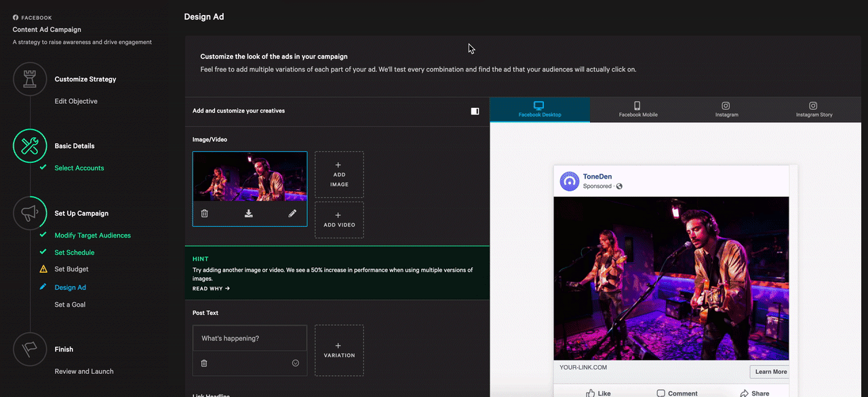Toggle the split preview layout icon
The height and width of the screenshot is (397, 868).
pos(475,111)
